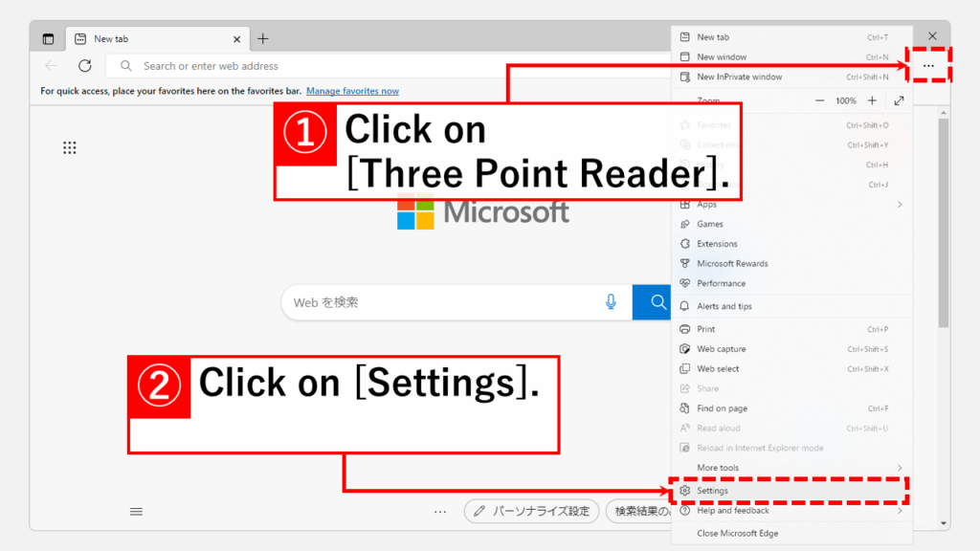Click the pencil icon on the パーソナライズ設定 button

click(479, 511)
